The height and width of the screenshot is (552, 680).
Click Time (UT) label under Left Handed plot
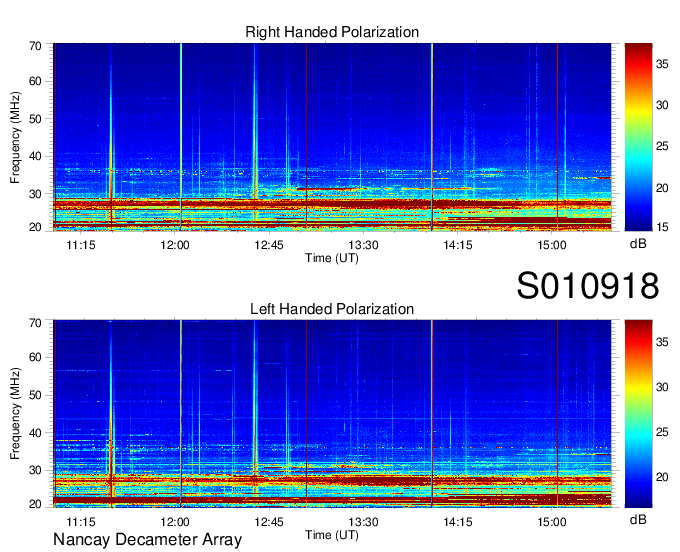click(332, 535)
